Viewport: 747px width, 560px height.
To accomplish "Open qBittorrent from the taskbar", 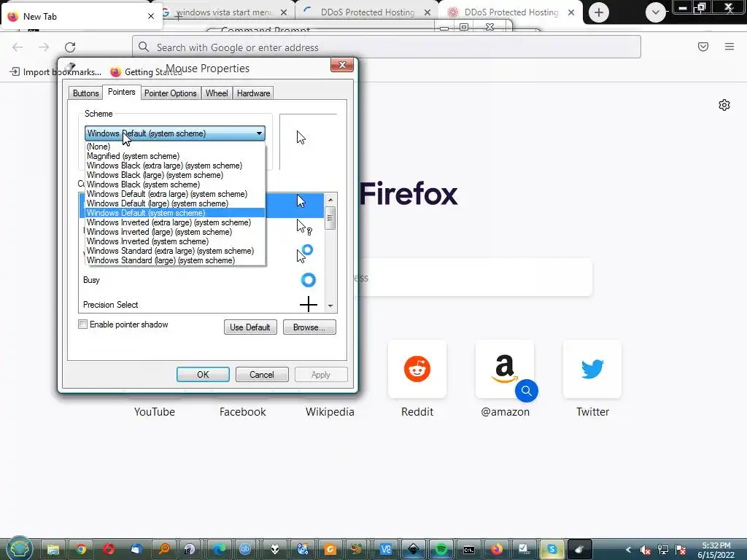I will point(245,550).
